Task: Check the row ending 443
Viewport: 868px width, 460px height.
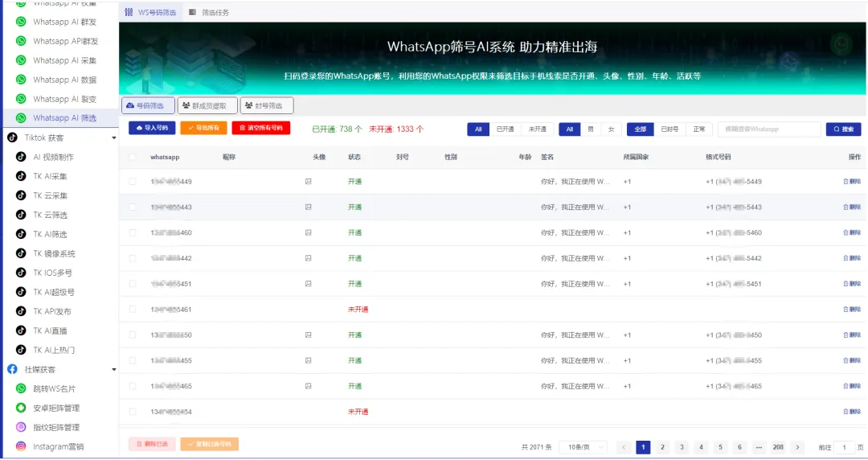Action: (133, 207)
